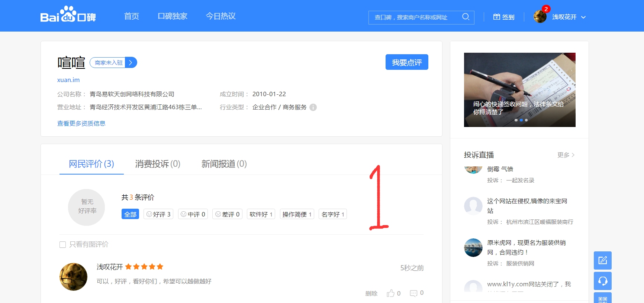Filter by 差评 0 sad tag
This screenshot has height=303, width=644.
coord(227,214)
